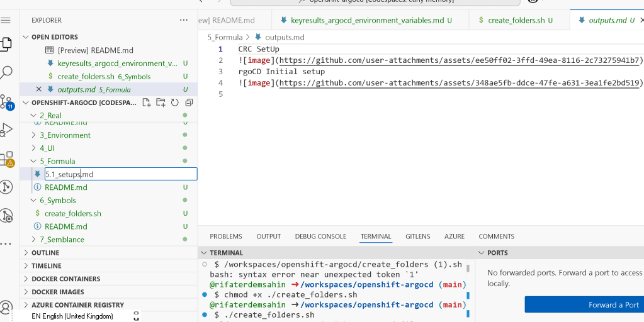
Task: Open the Remote Explorer activity icon
Action: tap(6, 215)
